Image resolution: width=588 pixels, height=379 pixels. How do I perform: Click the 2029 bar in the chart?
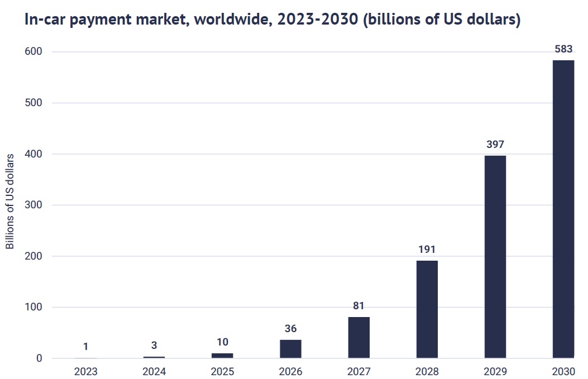point(495,256)
